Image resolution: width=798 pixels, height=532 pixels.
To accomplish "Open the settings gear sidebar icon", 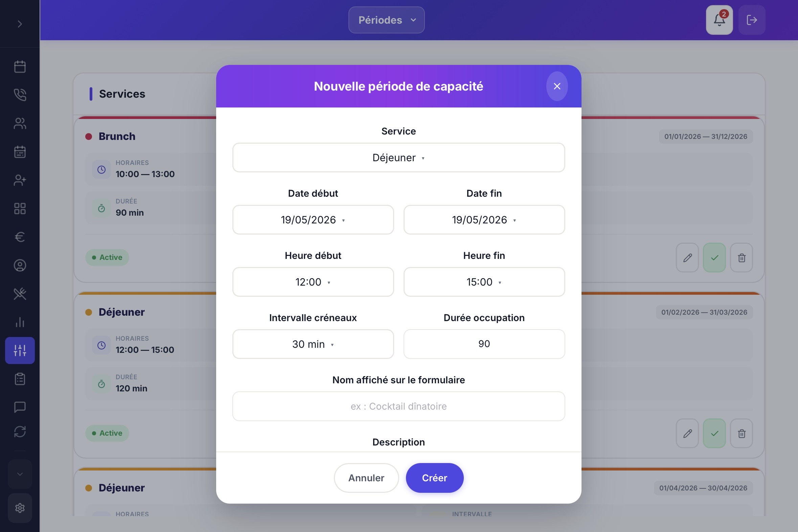I will (x=20, y=508).
